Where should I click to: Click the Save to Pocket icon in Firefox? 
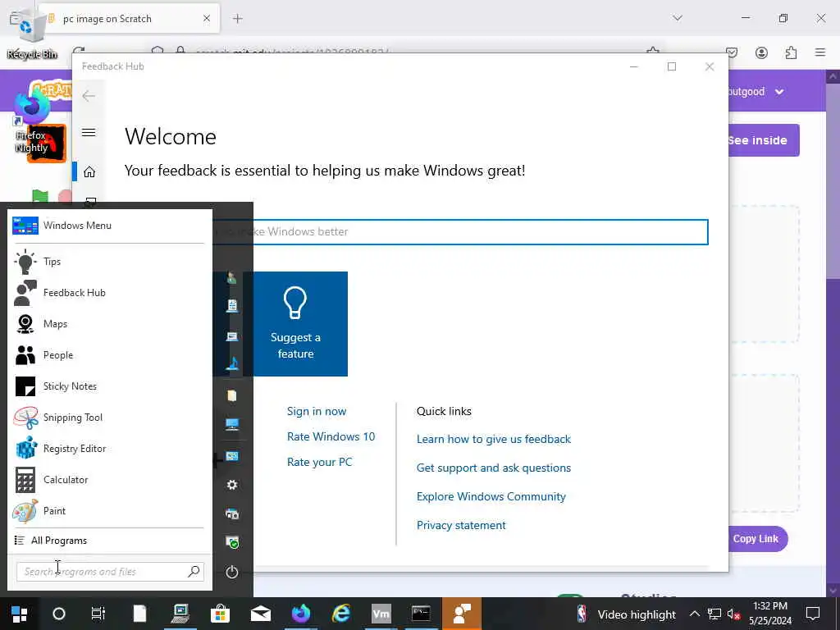(732, 52)
